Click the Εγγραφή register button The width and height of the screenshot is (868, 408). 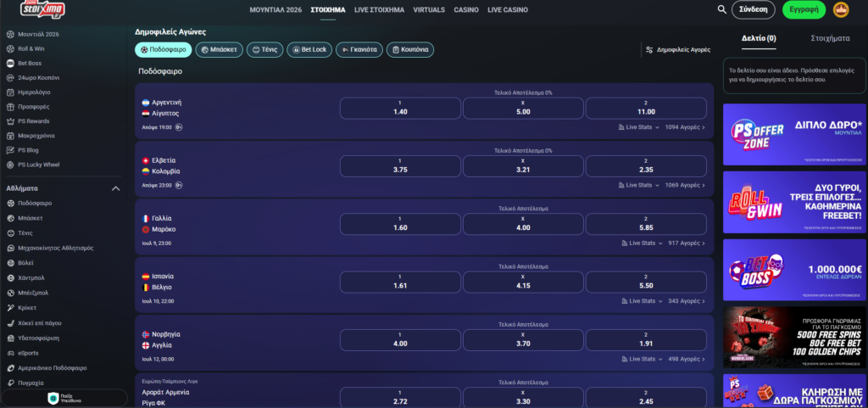804,9
